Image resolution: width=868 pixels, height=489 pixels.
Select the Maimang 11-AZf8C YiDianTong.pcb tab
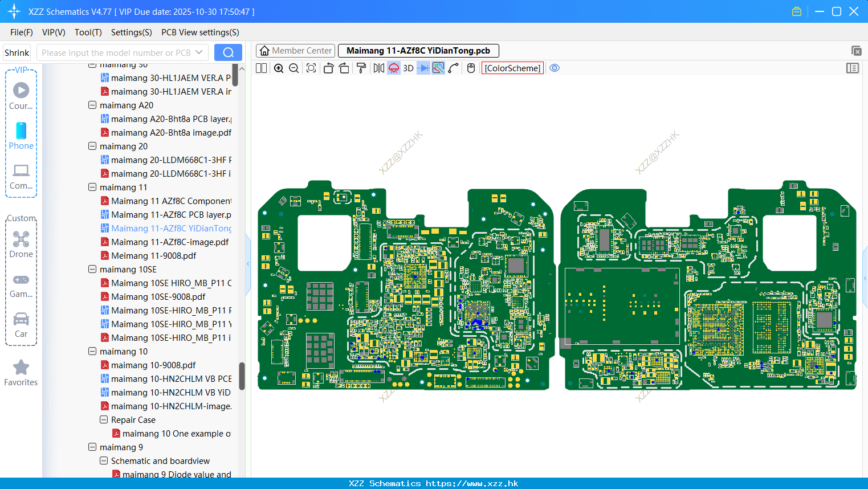click(x=418, y=51)
